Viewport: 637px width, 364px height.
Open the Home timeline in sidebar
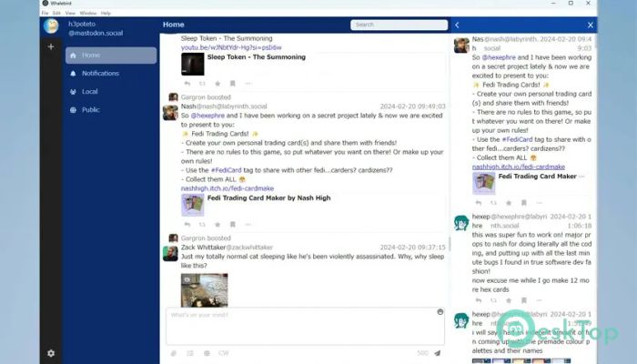(x=111, y=56)
